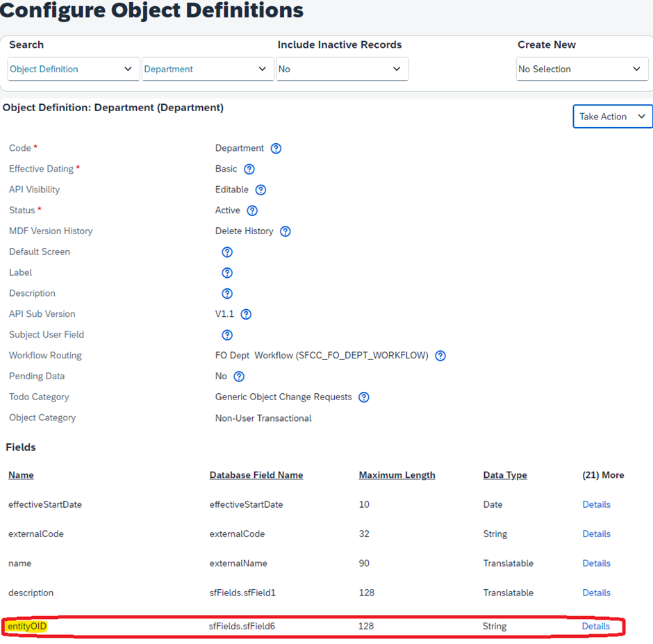Show help for Pending Data No
653x644 pixels.
click(x=239, y=377)
